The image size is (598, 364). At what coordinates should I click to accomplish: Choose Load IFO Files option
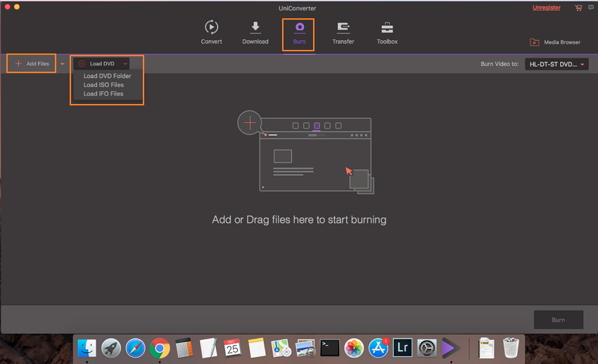tap(103, 93)
